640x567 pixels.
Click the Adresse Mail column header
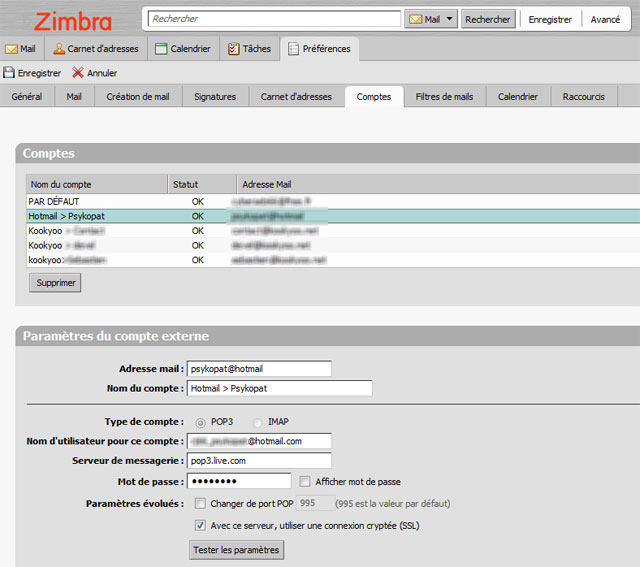click(439, 185)
